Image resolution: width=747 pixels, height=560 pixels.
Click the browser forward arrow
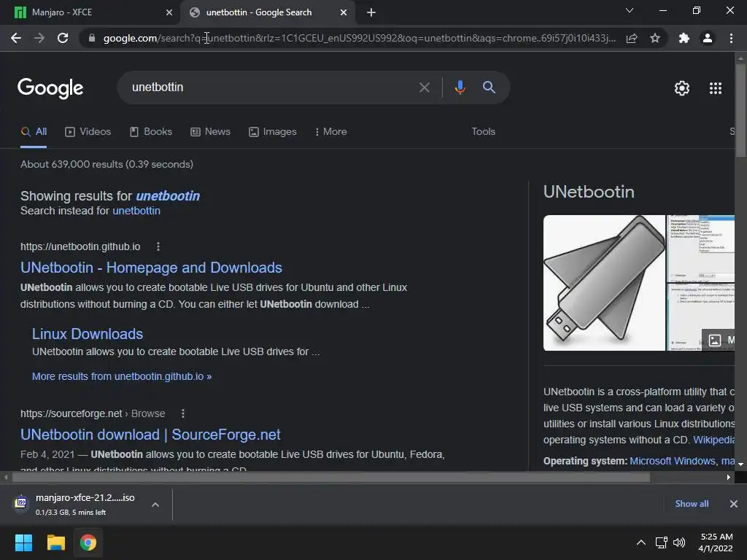[39, 38]
